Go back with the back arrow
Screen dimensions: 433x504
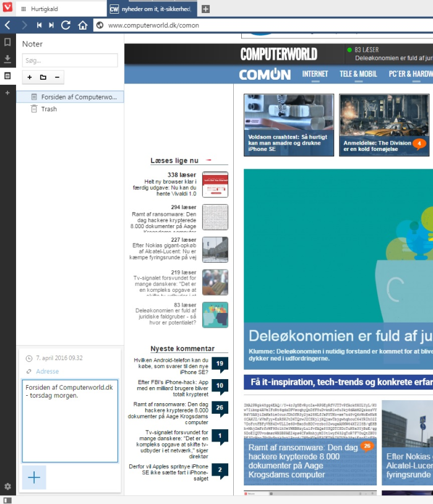(7, 25)
